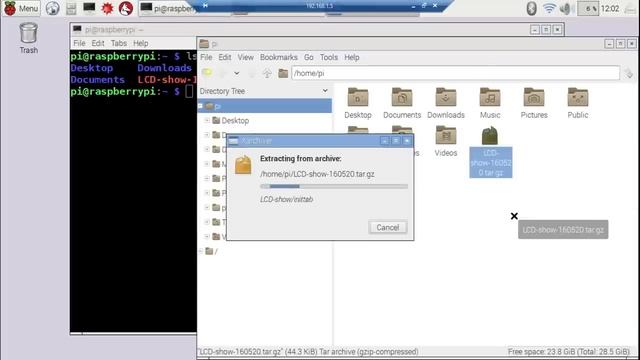The image size is (640, 360).
Task: Open the terminal File menu
Action: coord(79,43)
